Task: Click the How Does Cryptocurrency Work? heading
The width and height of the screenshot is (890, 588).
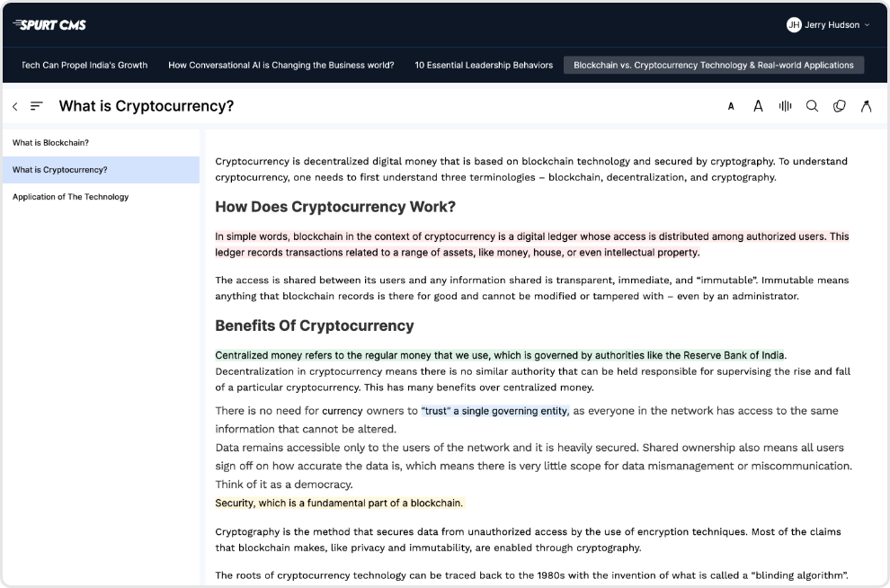Action: point(335,207)
